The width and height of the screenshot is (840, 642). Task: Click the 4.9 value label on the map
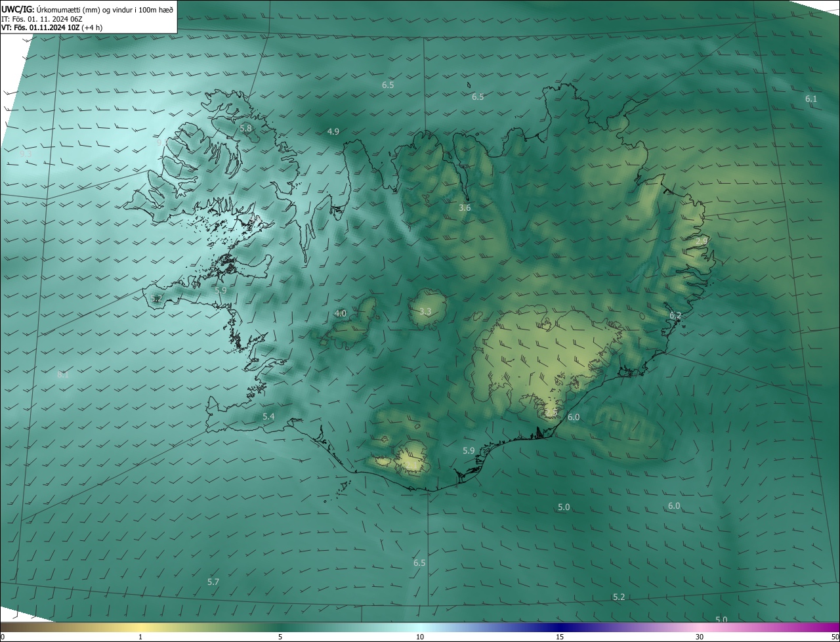333,131
